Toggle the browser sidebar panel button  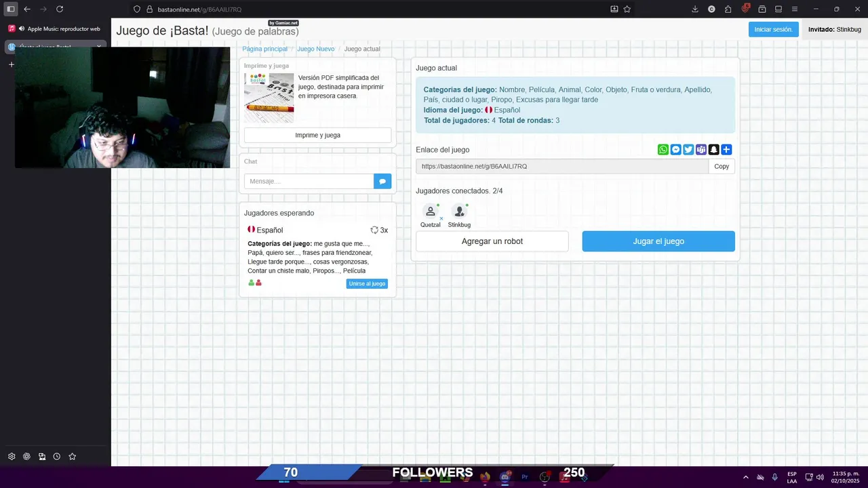coord(11,9)
